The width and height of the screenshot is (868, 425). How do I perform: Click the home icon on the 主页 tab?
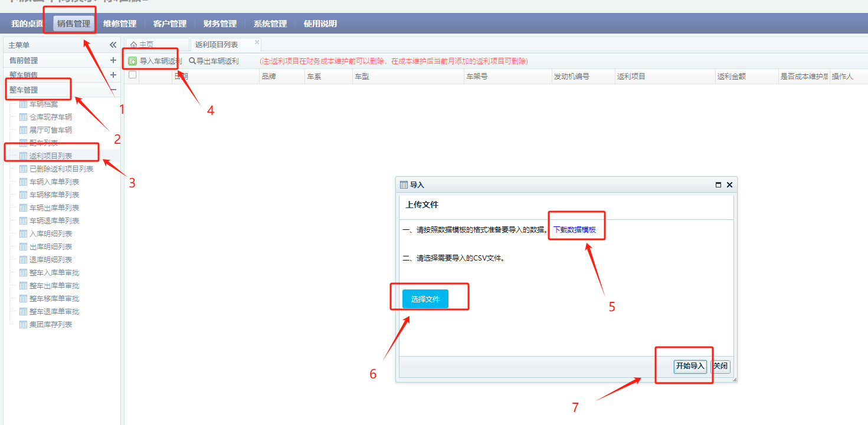(x=134, y=45)
